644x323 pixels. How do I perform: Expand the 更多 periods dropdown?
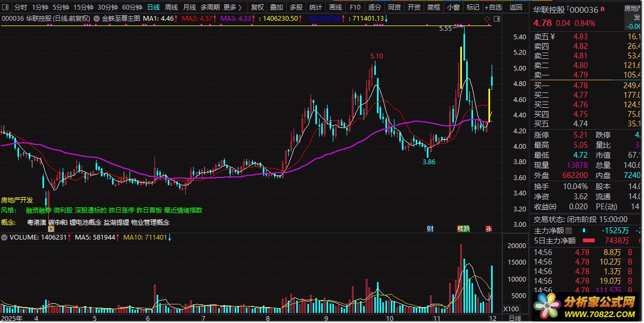(x=233, y=7)
